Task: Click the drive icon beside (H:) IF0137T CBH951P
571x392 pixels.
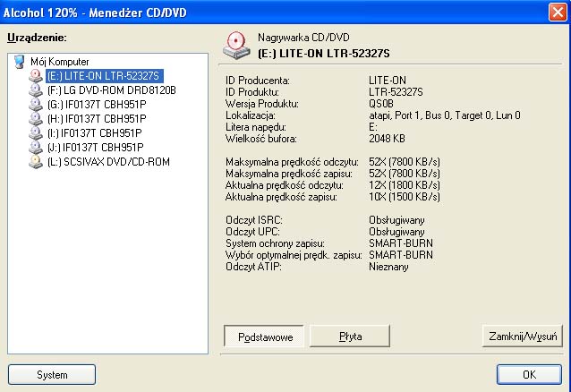Action: [36, 119]
